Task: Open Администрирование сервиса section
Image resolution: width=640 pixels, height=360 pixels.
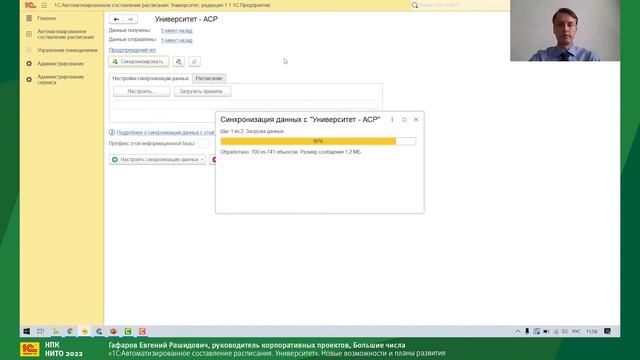Action: (x=60, y=80)
